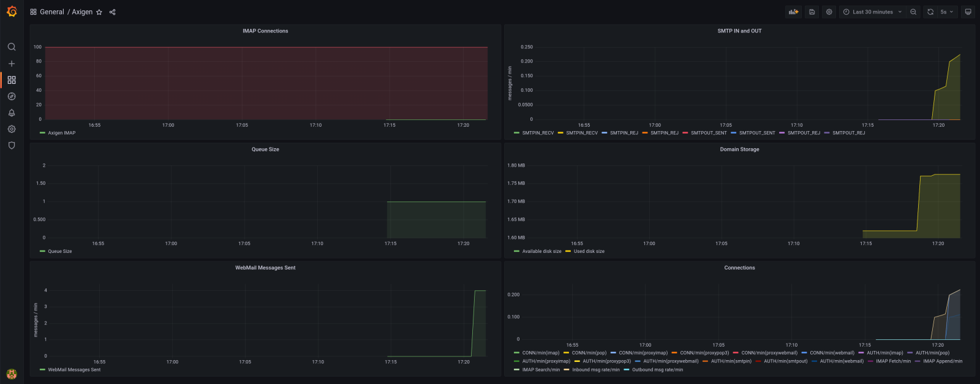This screenshot has width=980, height=384.
Task: Toggle the Used disk size series
Action: (589, 252)
